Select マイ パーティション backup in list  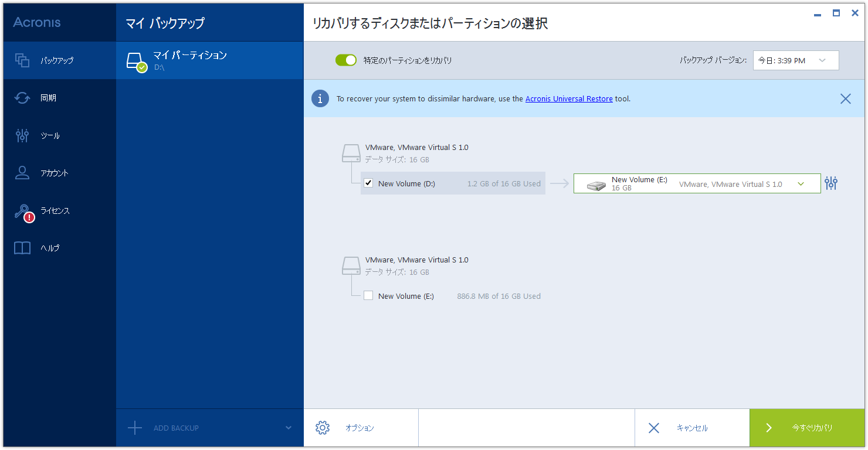pos(209,60)
